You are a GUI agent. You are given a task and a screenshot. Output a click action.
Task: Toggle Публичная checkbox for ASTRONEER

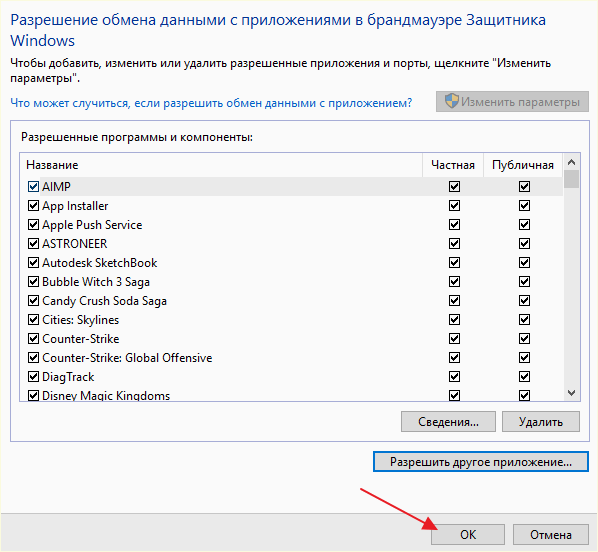click(x=524, y=243)
